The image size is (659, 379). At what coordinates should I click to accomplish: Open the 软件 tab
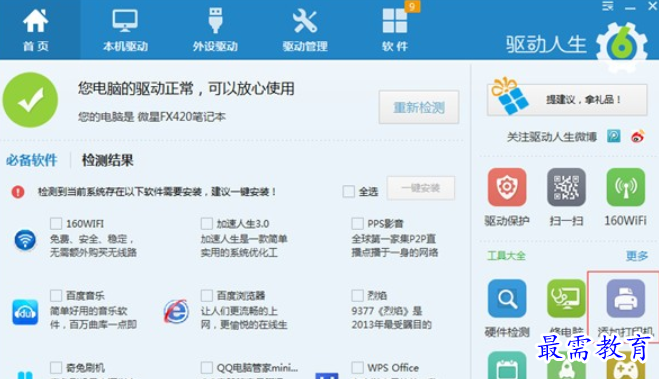[x=395, y=30]
